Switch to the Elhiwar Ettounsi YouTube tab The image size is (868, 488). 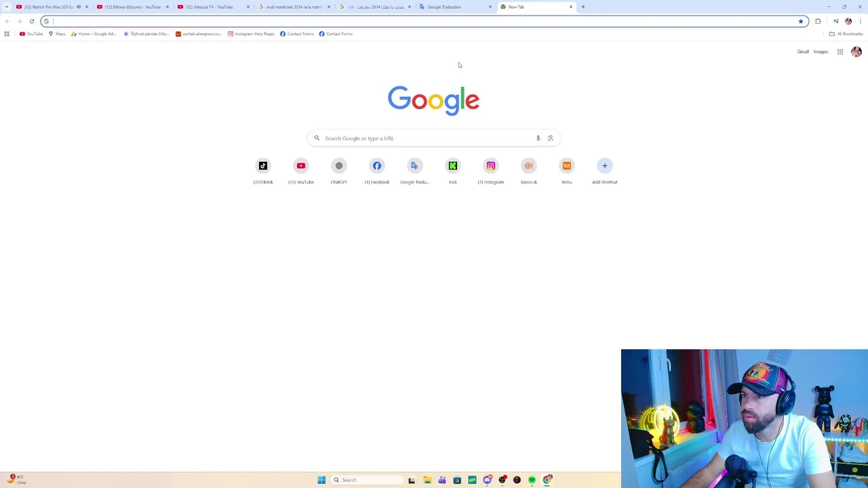point(132,7)
